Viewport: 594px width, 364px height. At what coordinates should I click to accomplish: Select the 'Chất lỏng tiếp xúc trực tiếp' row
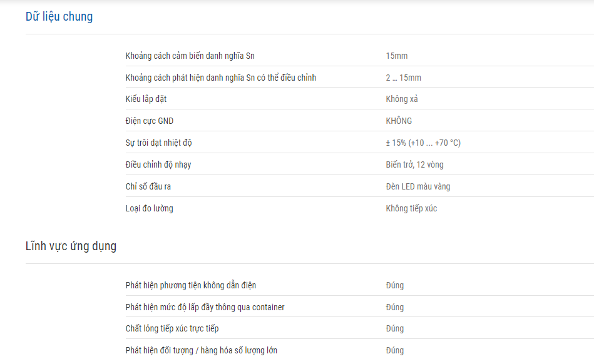[x=359, y=328]
